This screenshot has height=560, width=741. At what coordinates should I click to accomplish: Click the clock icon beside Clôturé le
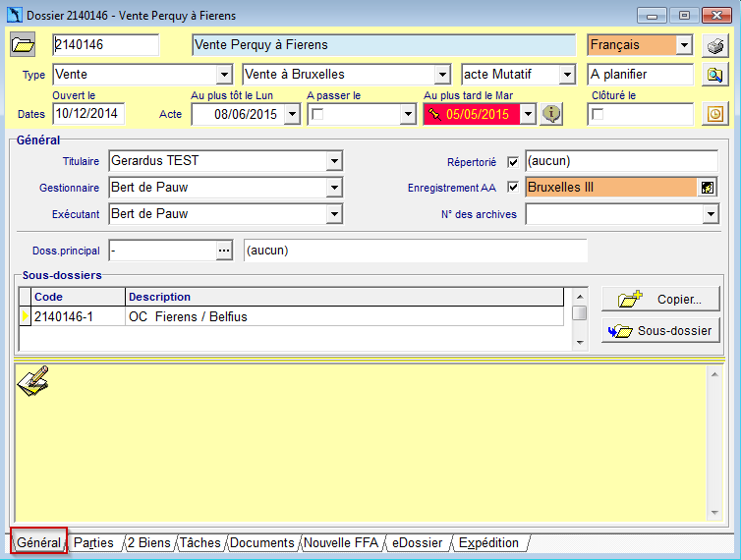715,114
